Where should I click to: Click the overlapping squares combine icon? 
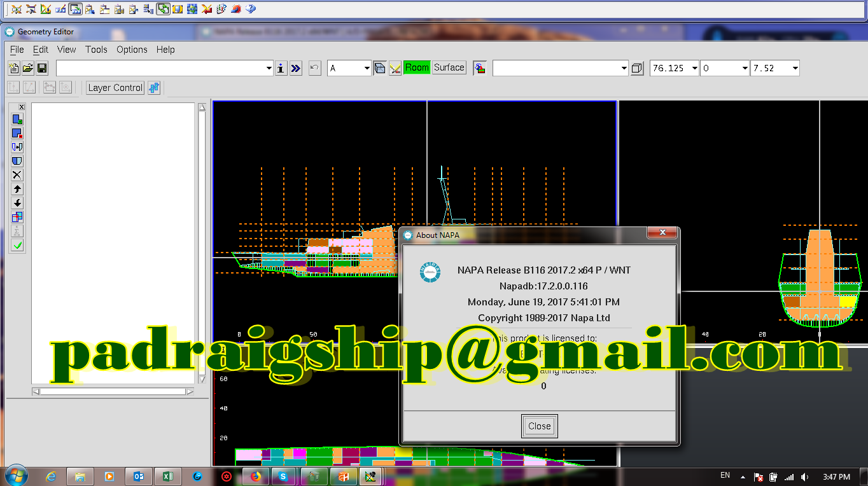17,217
